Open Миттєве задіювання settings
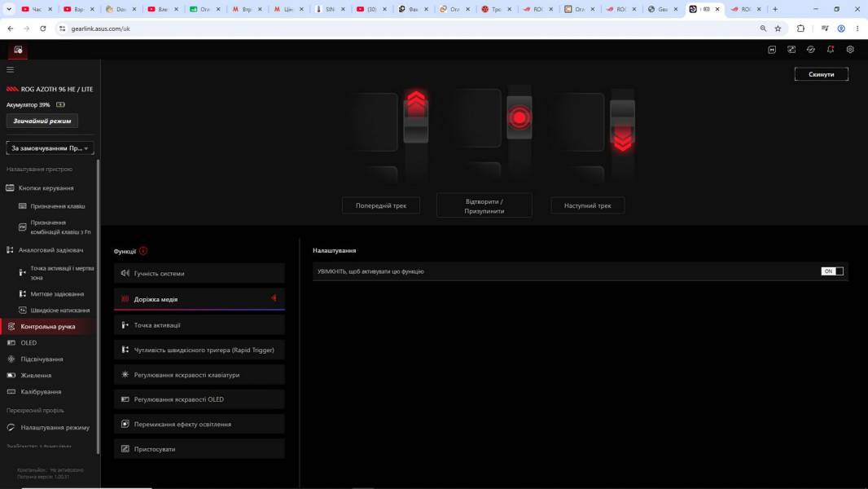The width and height of the screenshot is (868, 489). 57,294
